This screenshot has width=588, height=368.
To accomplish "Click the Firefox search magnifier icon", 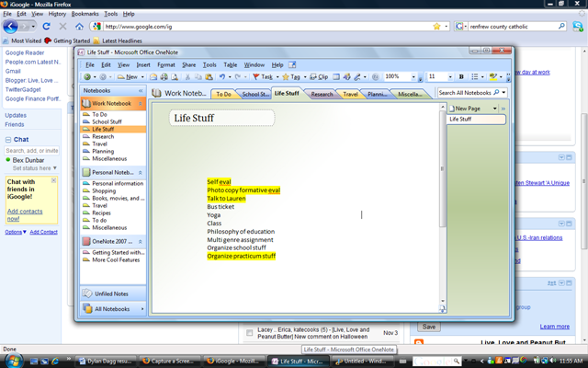I will [561, 27].
